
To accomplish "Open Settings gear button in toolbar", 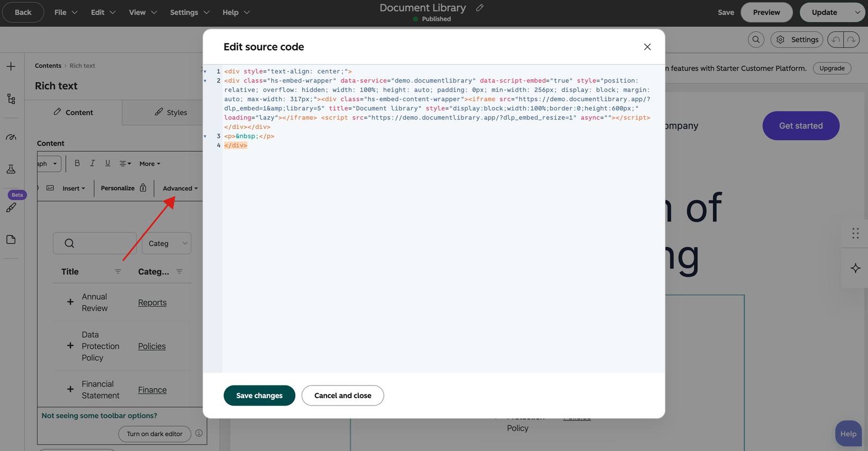I will (x=797, y=40).
